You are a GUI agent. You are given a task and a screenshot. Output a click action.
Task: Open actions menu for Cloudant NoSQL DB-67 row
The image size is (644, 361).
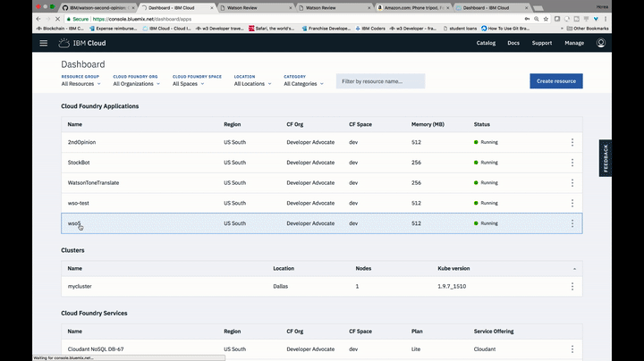[572, 349]
